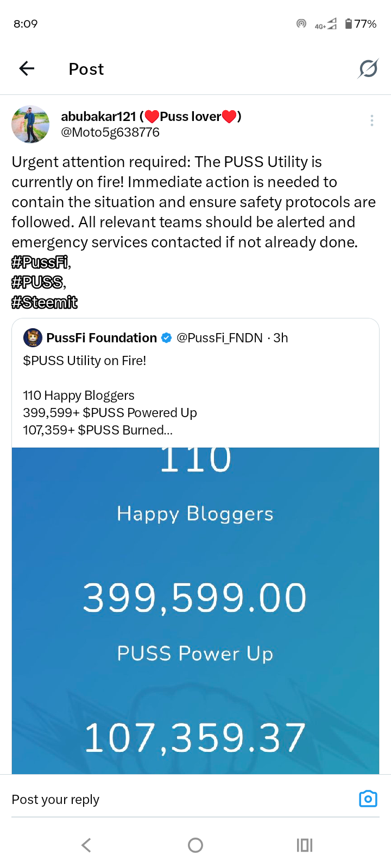Tap the Post your reply field
391x868 pixels.
click(x=163, y=799)
